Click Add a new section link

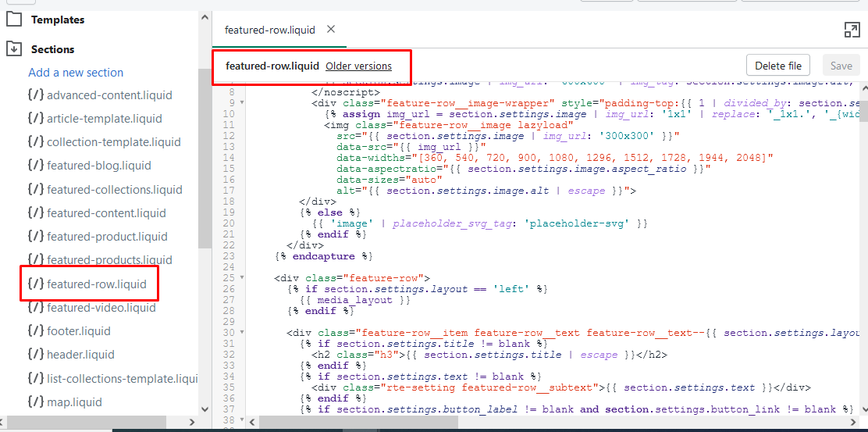pyautogui.click(x=76, y=73)
